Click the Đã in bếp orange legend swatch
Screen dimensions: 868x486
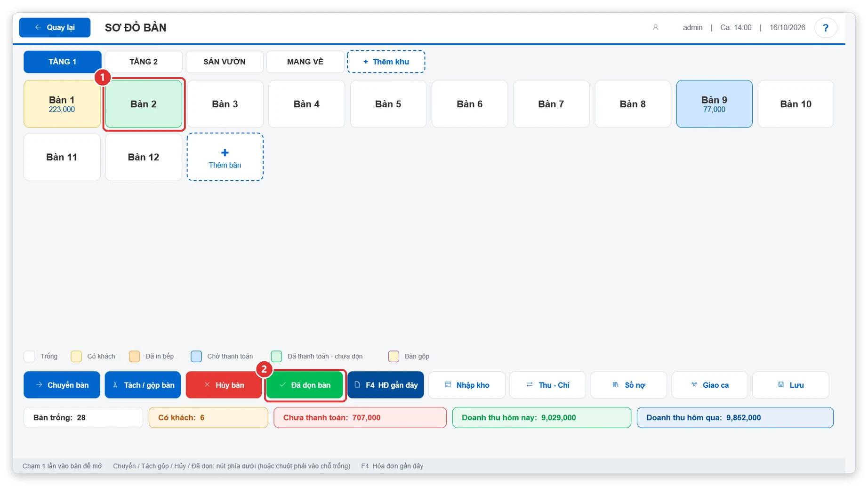tap(135, 356)
